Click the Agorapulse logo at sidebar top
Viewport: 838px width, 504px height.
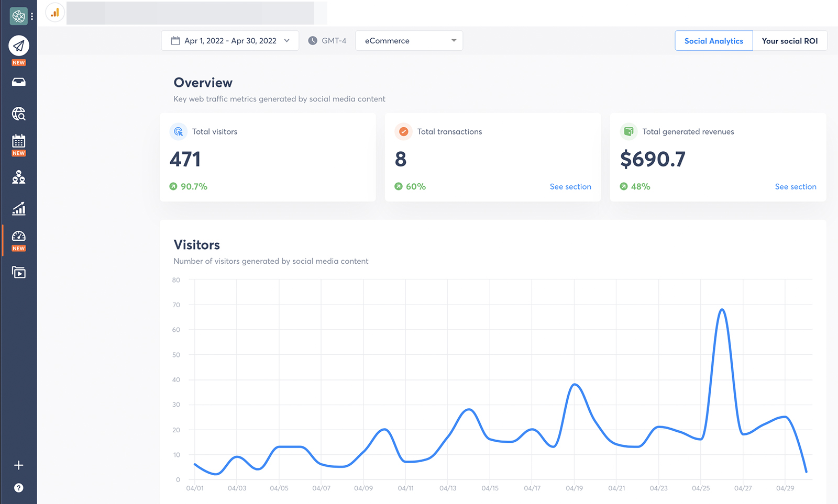tap(19, 16)
